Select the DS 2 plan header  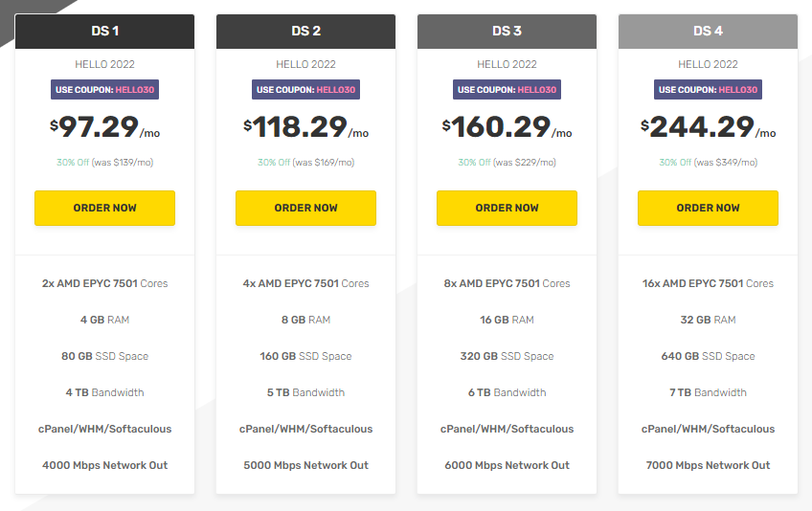305,31
